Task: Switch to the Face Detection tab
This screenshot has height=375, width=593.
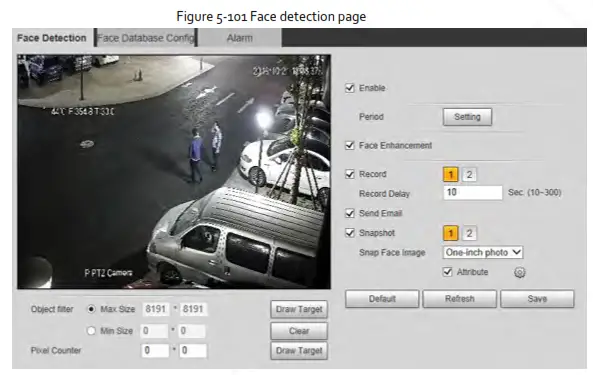Action: 52,38
